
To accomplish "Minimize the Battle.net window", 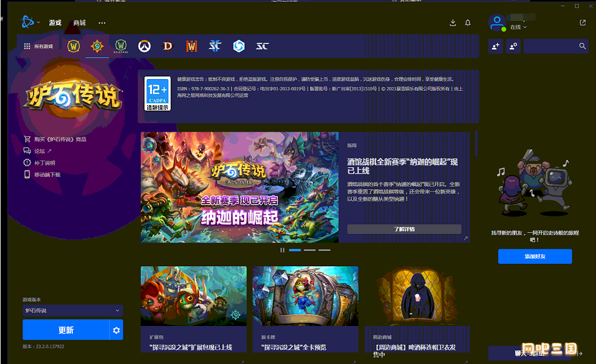I will pos(563,6).
